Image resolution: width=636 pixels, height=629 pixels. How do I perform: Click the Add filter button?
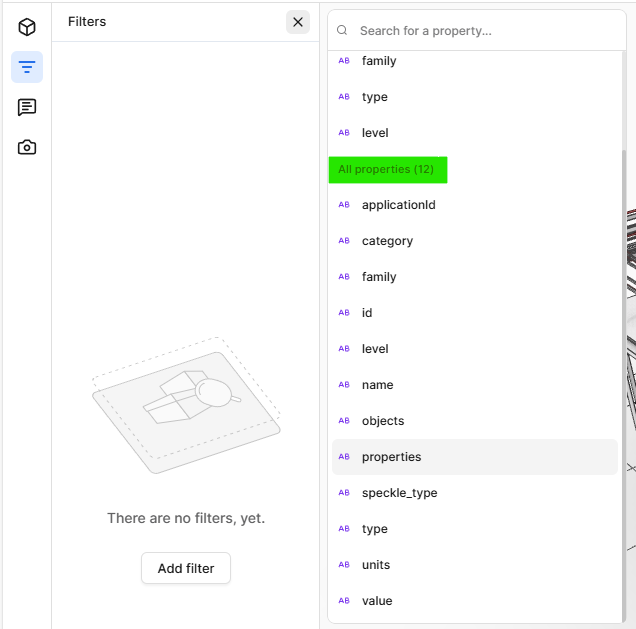click(186, 568)
